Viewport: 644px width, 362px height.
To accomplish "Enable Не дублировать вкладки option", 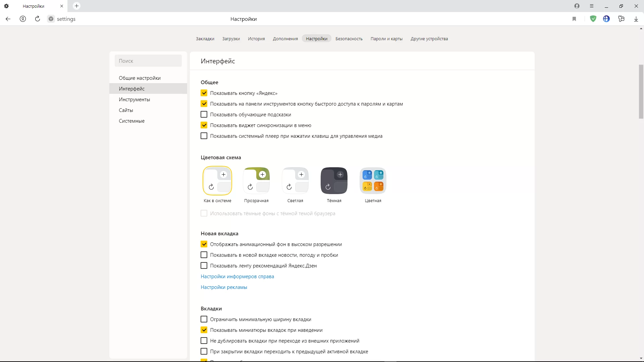I will click(204, 341).
